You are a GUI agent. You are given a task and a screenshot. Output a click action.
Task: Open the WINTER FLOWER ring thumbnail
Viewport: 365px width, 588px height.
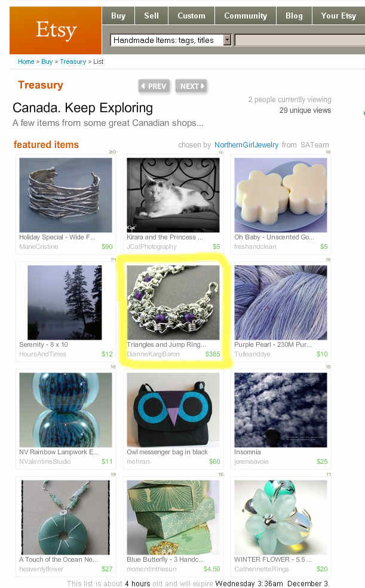(281, 518)
